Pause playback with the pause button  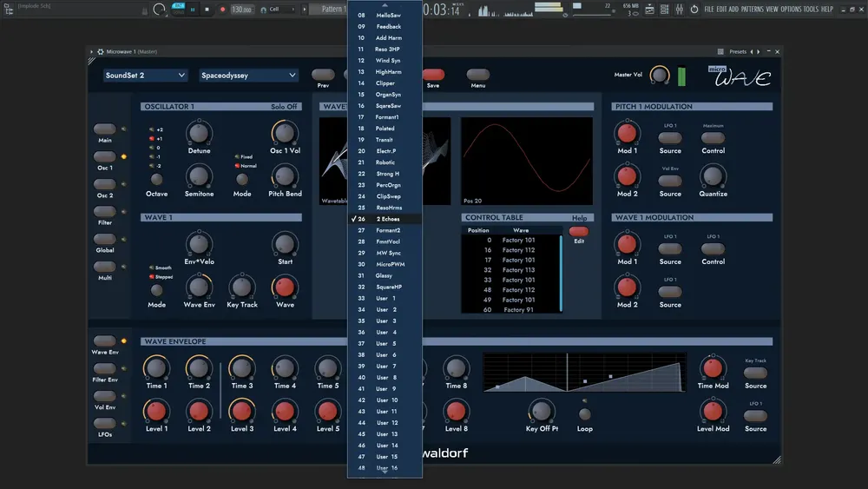coord(193,10)
